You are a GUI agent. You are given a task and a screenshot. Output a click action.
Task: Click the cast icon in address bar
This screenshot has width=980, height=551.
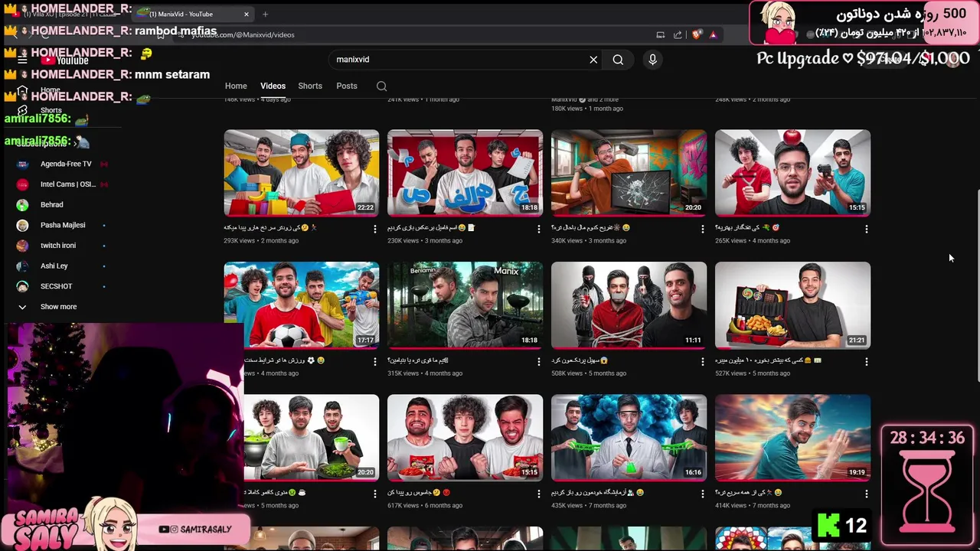660,34
